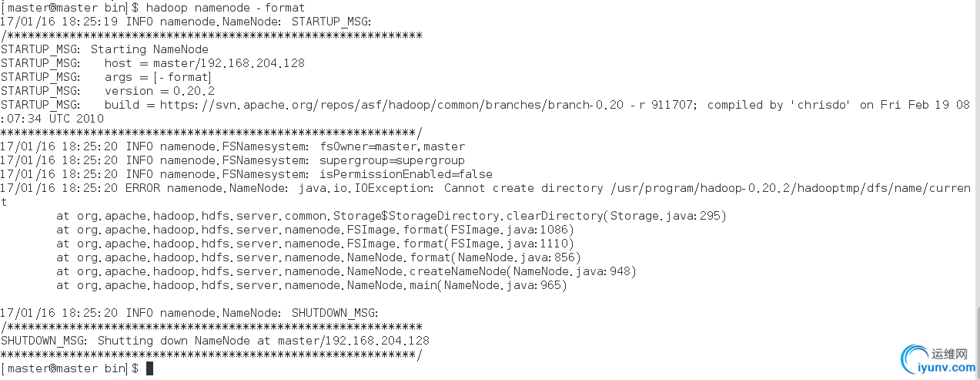This screenshot has height=380, width=980.
Task: Click the 'Shutting down NameNode' message line
Action: [215, 341]
